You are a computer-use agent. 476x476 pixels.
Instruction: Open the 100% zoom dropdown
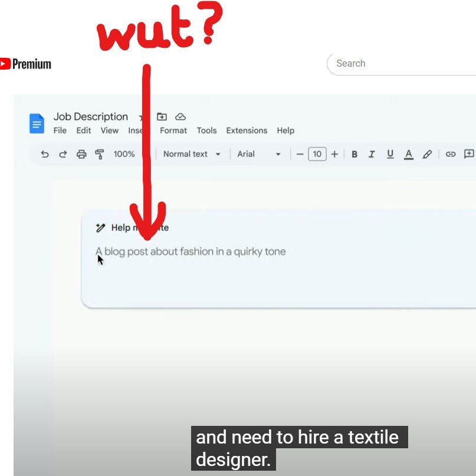(124, 154)
